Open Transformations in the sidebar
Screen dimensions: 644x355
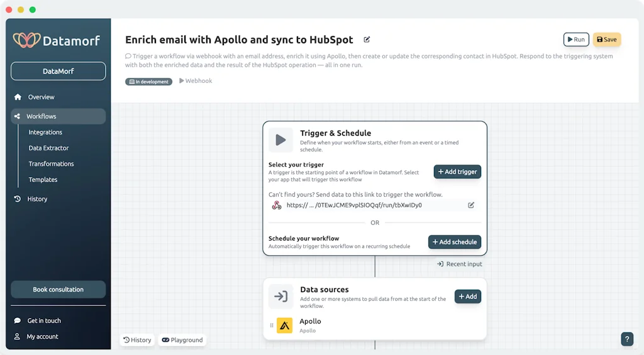[51, 164]
